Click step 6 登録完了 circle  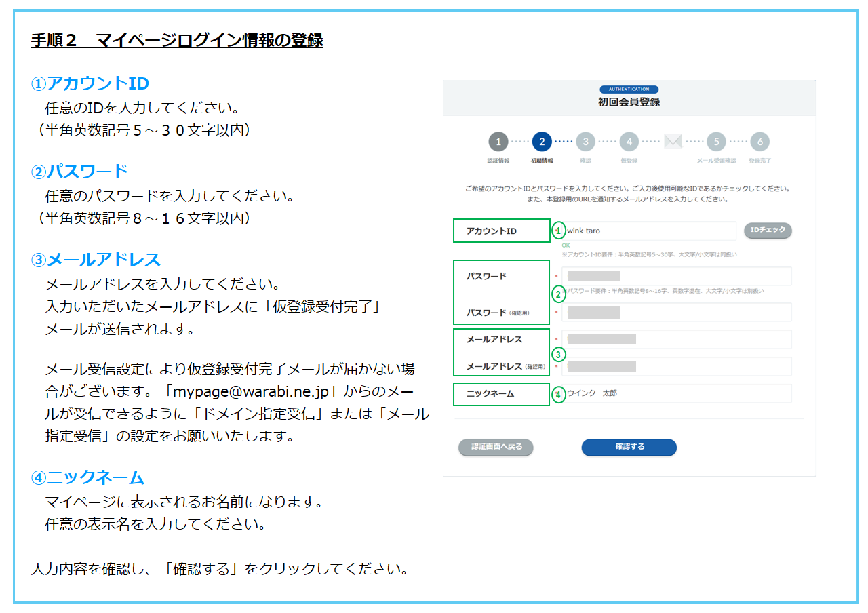click(x=759, y=142)
